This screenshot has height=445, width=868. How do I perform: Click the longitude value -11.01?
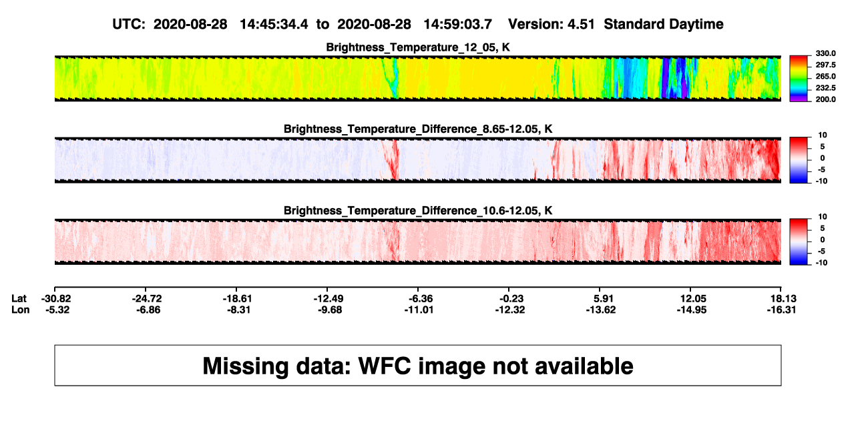point(420,310)
